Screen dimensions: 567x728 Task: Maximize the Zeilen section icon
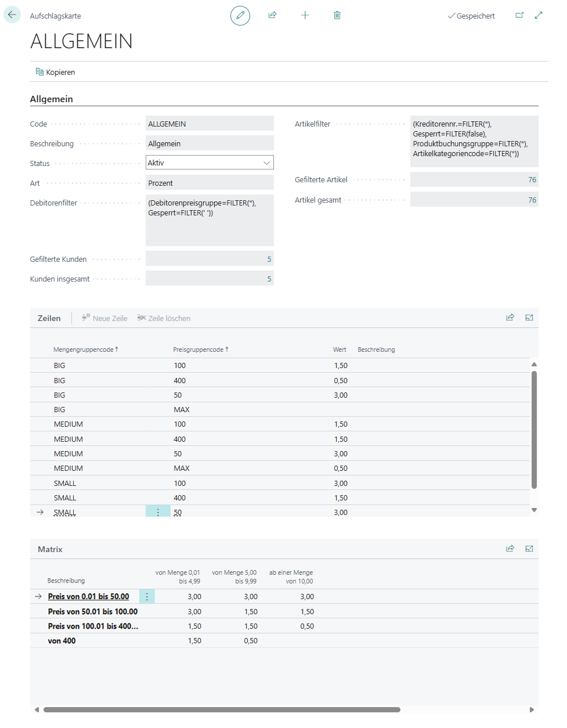[x=529, y=318]
